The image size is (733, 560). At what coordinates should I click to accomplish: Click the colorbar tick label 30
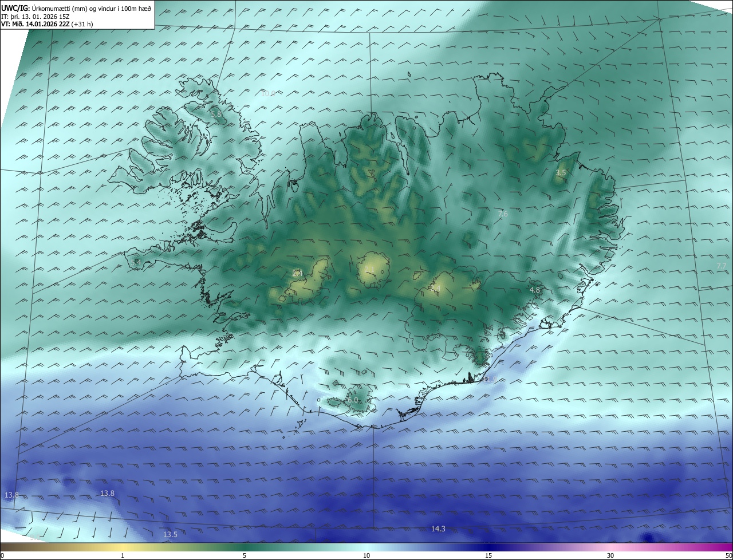tap(610, 555)
